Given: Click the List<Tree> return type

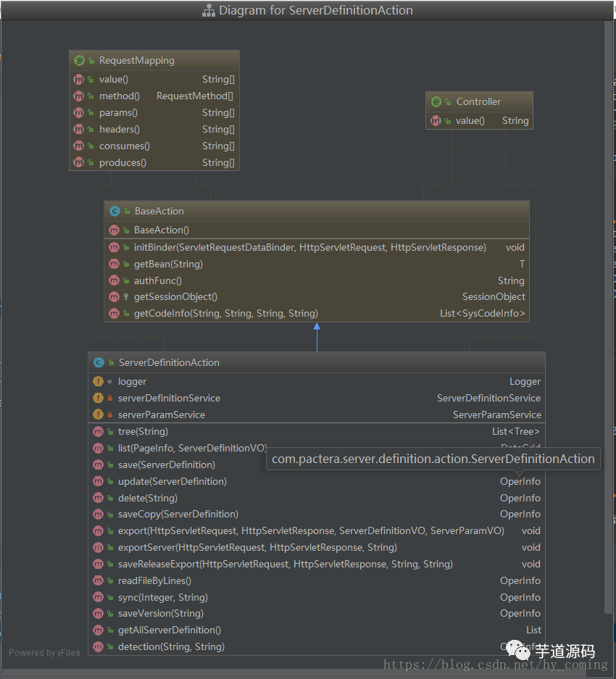Looking at the screenshot, I should pyautogui.click(x=516, y=431).
